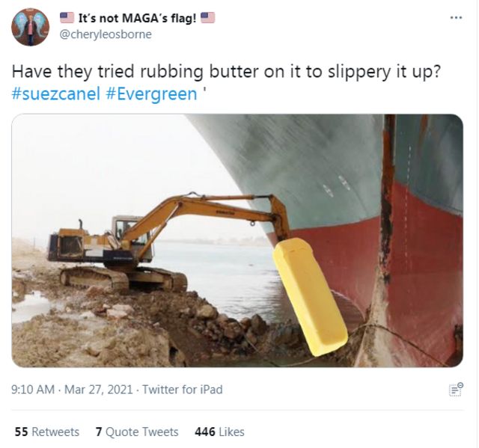The width and height of the screenshot is (479, 448).
Task: Click the flag emoji left of display name
Action: pos(67,18)
